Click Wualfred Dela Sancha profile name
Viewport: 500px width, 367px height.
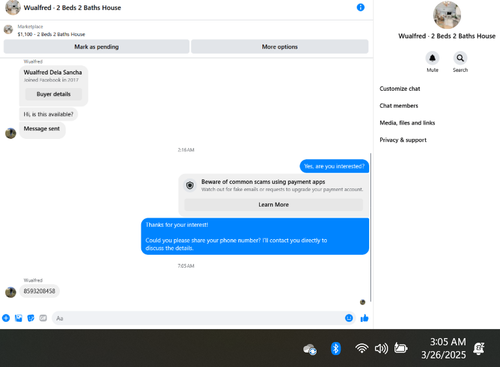[53, 72]
